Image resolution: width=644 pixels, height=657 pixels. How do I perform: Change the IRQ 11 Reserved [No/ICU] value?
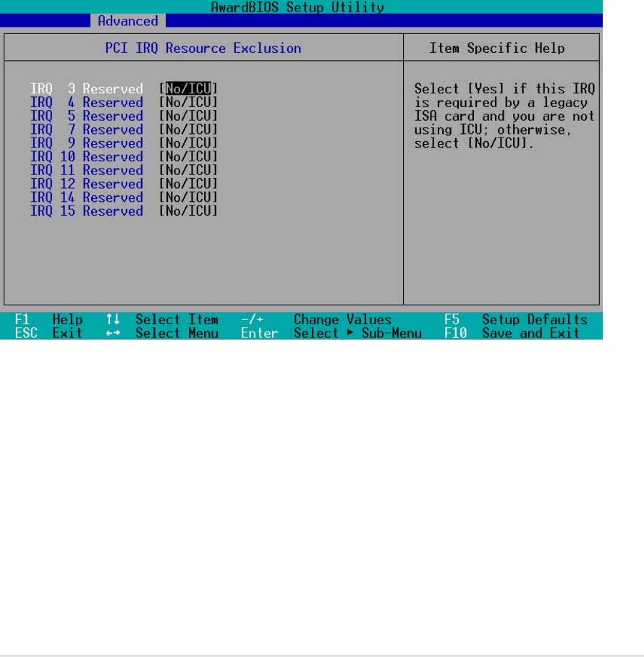pos(188,170)
